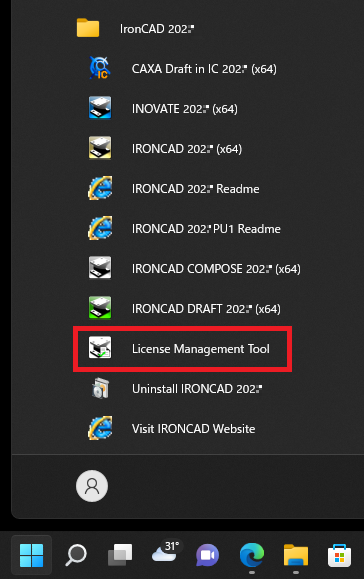Launch IRONCAD DRAFT (x64) green icon
This screenshot has width=364, height=579.
click(x=100, y=308)
